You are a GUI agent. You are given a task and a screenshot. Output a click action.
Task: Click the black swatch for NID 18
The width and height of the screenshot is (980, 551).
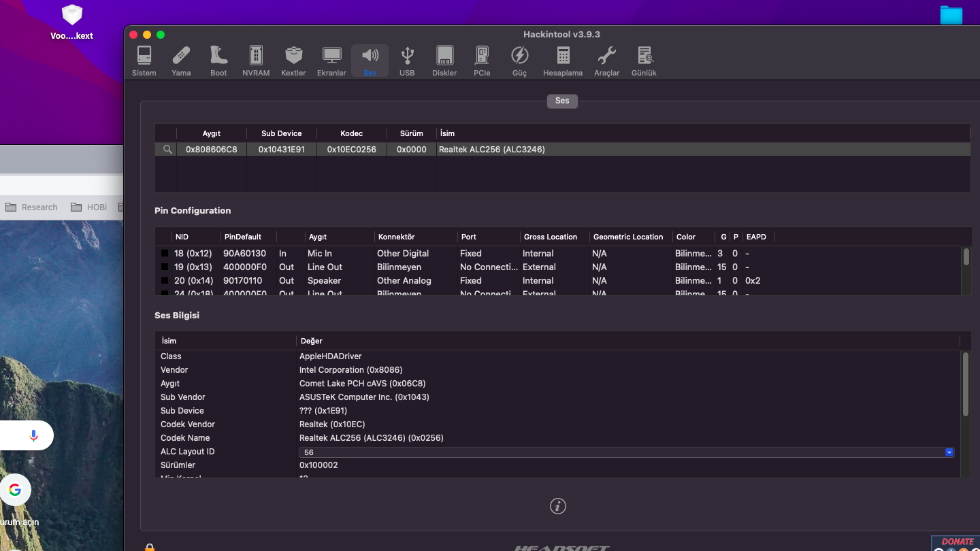(x=164, y=254)
